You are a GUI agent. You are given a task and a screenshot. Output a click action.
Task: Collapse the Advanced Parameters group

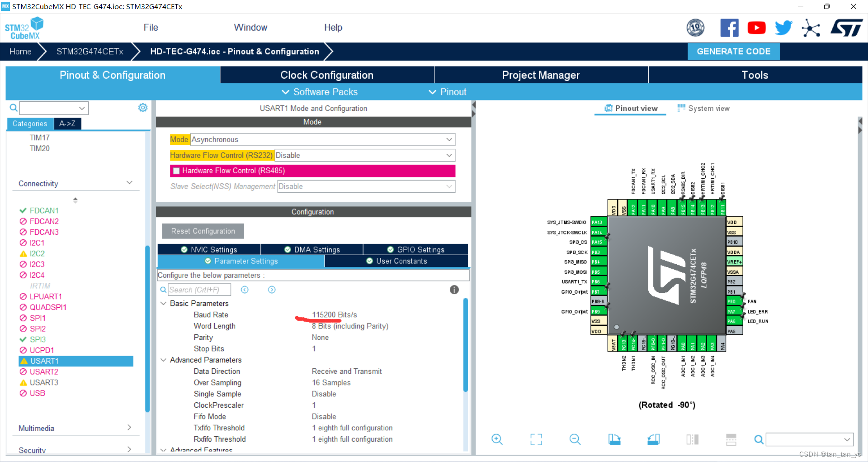coord(164,360)
